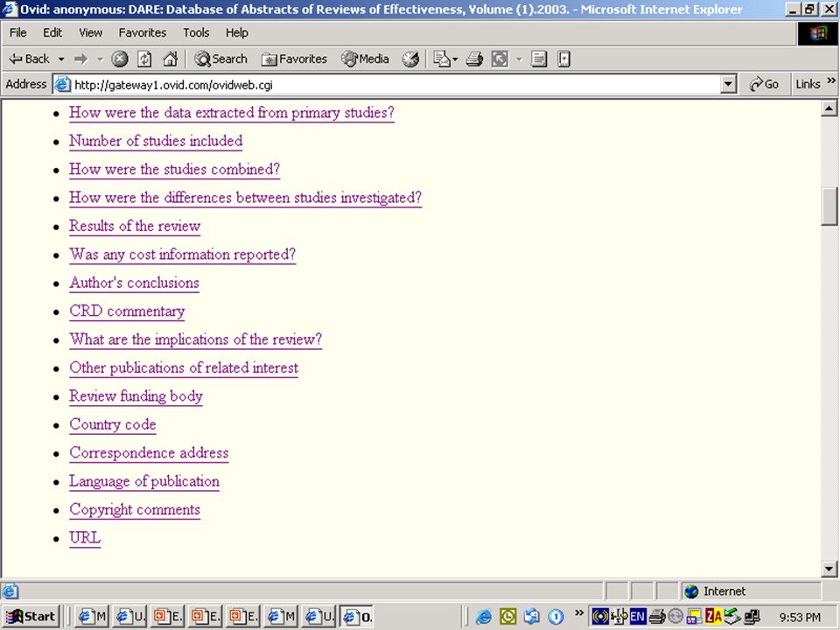Open the History pane icon
840x630 pixels.
click(x=411, y=59)
